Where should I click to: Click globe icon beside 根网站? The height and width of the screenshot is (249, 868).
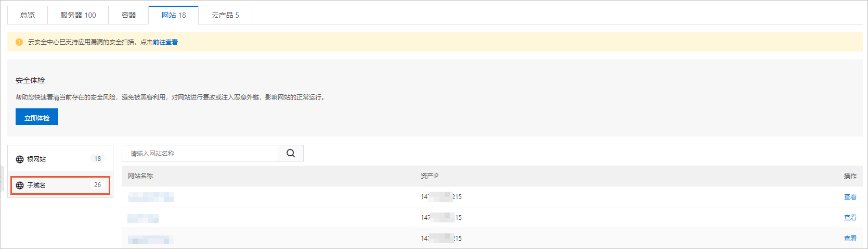tap(20, 159)
